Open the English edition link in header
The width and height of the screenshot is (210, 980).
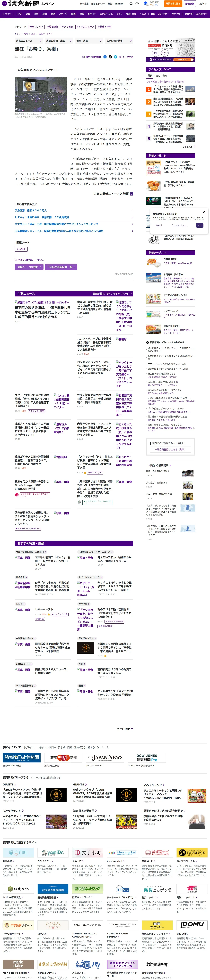(x=119, y=4)
